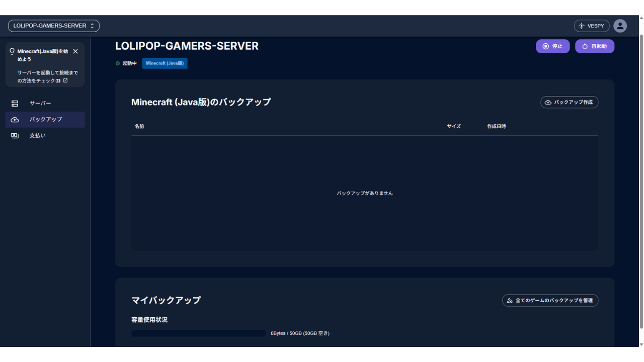Viewport: 644px width, 362px height.
Task: Click the Minecraft (Java版) blue tag
Action: click(x=165, y=63)
